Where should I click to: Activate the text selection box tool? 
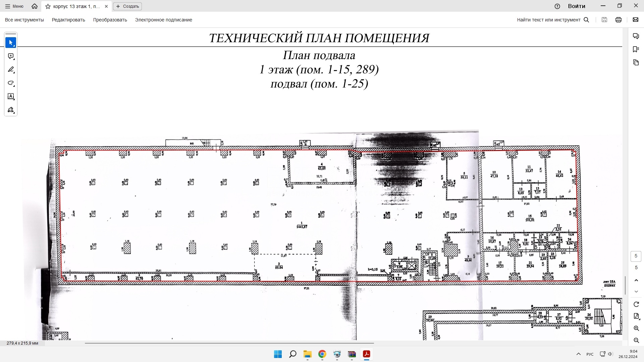point(11,97)
